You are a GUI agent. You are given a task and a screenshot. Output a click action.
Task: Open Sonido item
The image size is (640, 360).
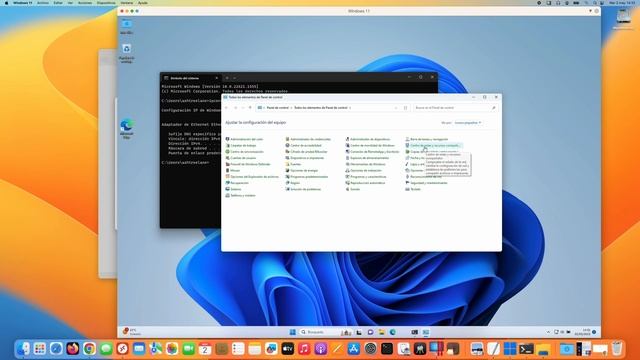[x=353, y=189]
